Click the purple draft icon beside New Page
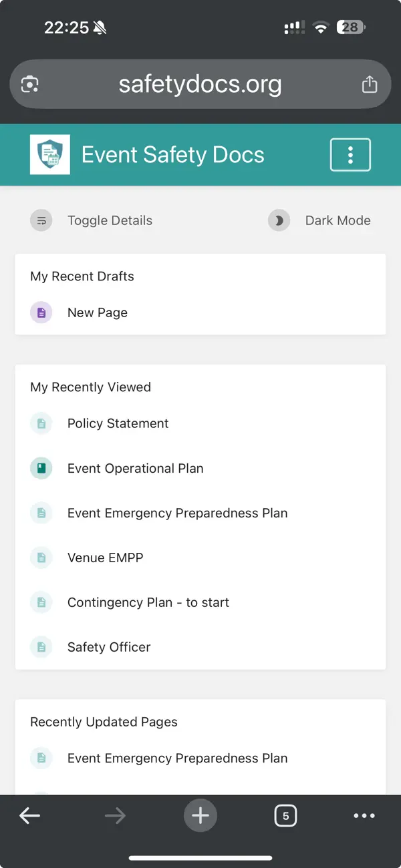 (41, 312)
